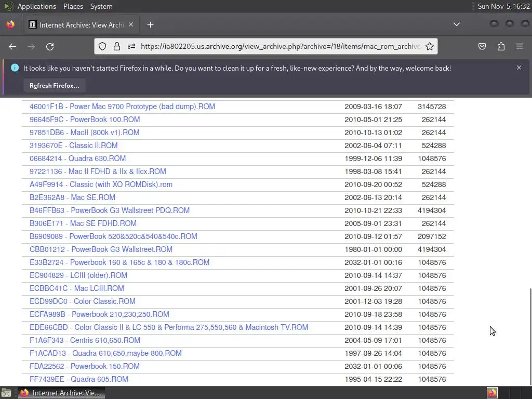Open the shield tracking protection icon

102,46
